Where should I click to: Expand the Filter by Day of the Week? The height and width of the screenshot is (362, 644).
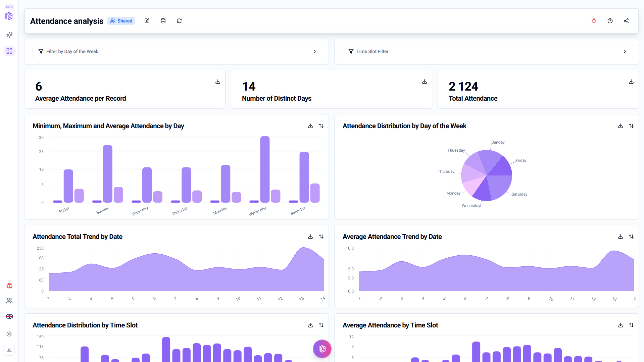point(315,51)
